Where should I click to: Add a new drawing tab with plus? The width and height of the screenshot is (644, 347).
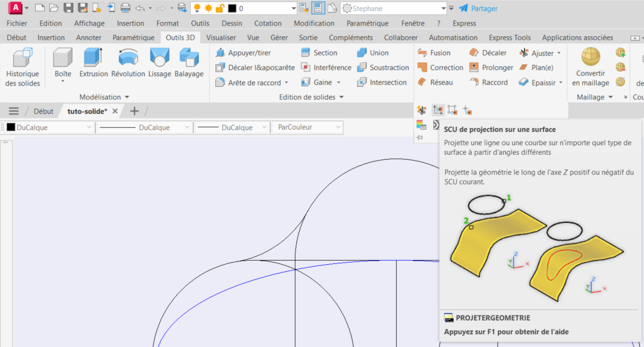coord(134,111)
